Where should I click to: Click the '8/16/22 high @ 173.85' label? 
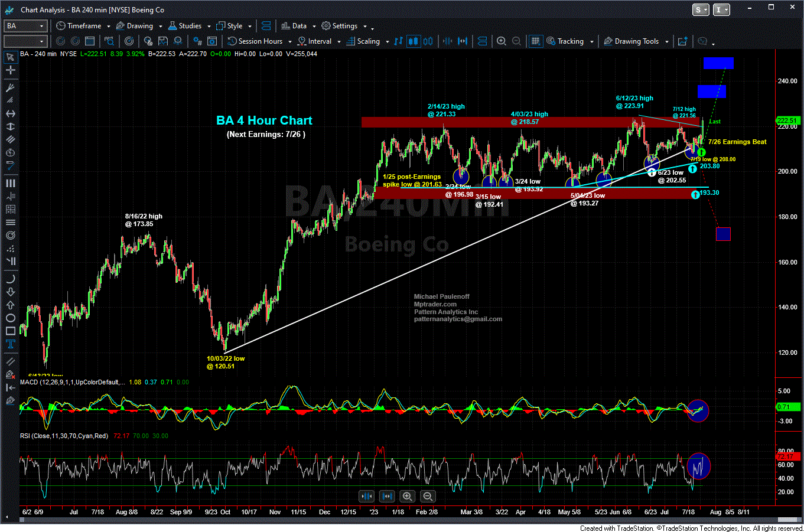(143, 220)
